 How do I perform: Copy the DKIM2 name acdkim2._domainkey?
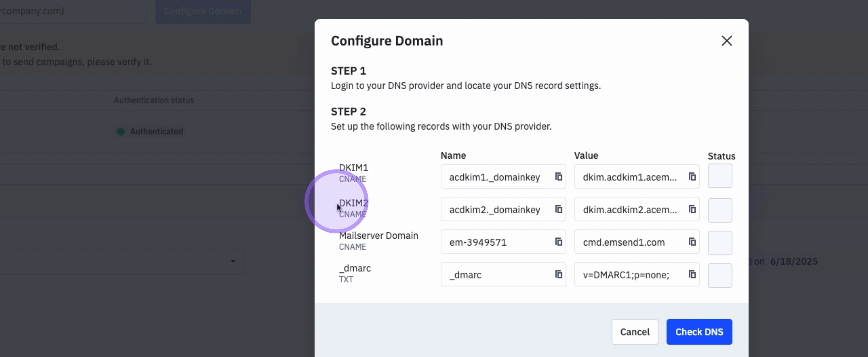click(x=558, y=209)
